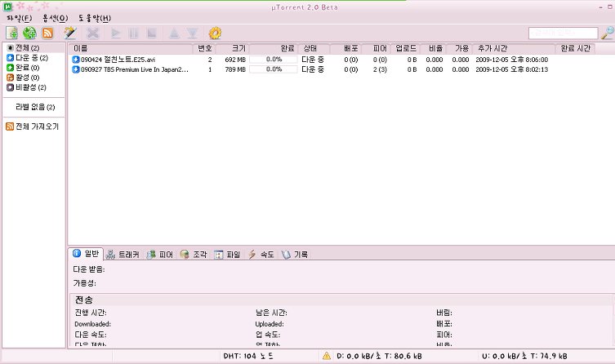Click the DHT: 104 노드 status
Viewport: 615px width, 364px height.
pos(248,356)
